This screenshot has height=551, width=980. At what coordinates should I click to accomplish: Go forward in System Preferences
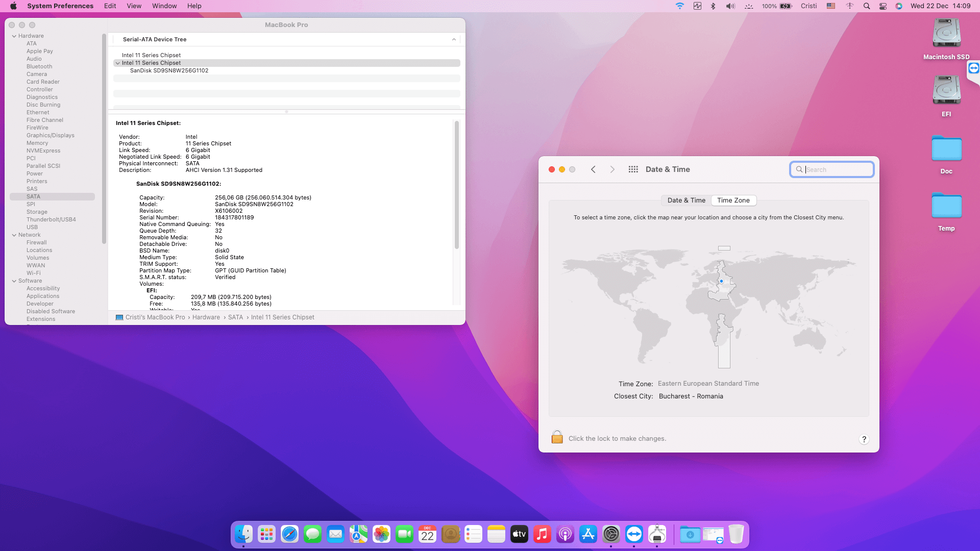click(x=612, y=169)
